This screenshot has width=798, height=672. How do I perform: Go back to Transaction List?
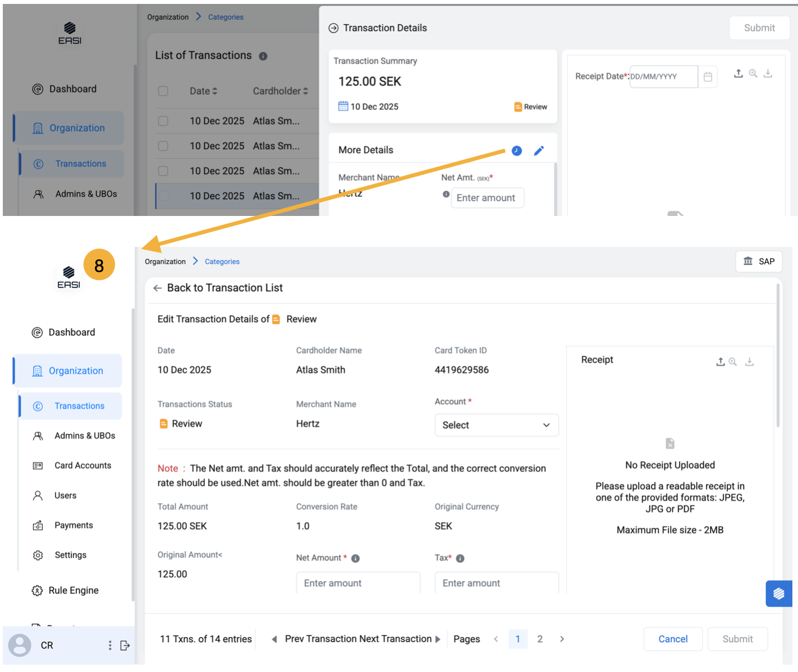click(x=219, y=288)
